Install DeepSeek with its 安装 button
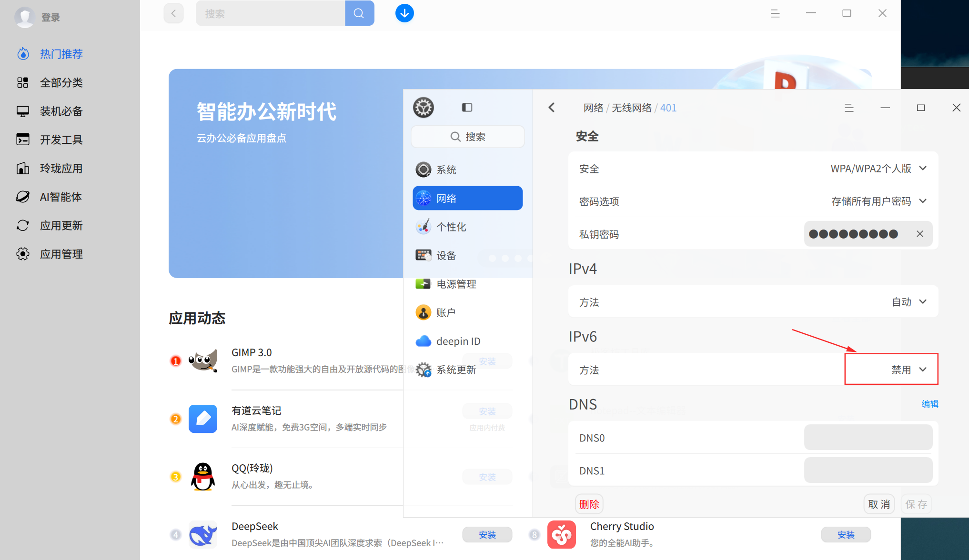The height and width of the screenshot is (560, 969). click(487, 535)
